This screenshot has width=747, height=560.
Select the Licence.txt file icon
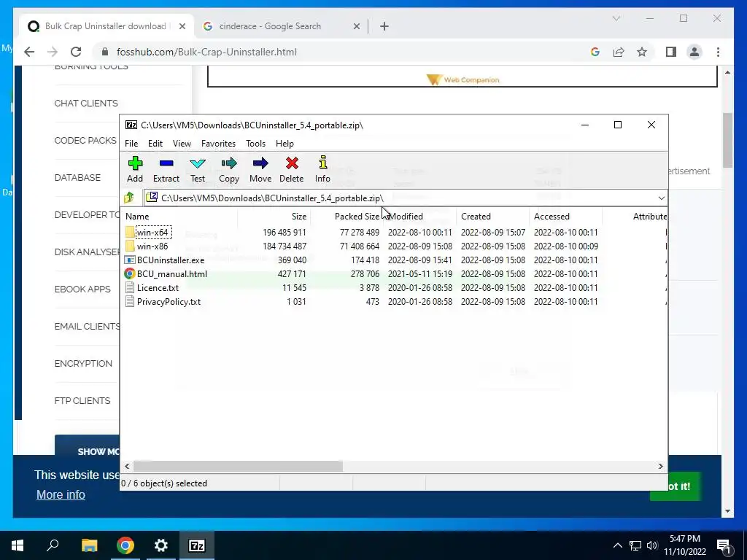(130, 287)
